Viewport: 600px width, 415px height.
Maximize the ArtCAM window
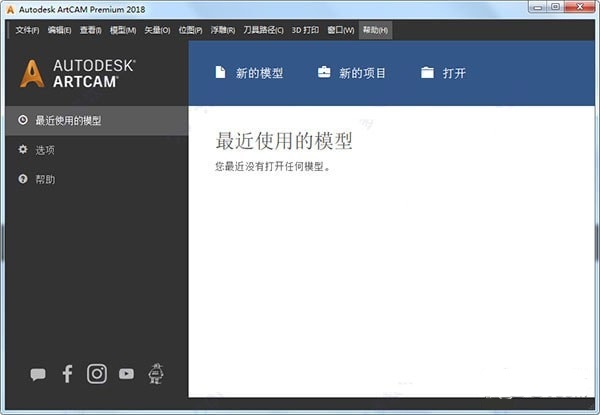pyautogui.click(x=556, y=7)
